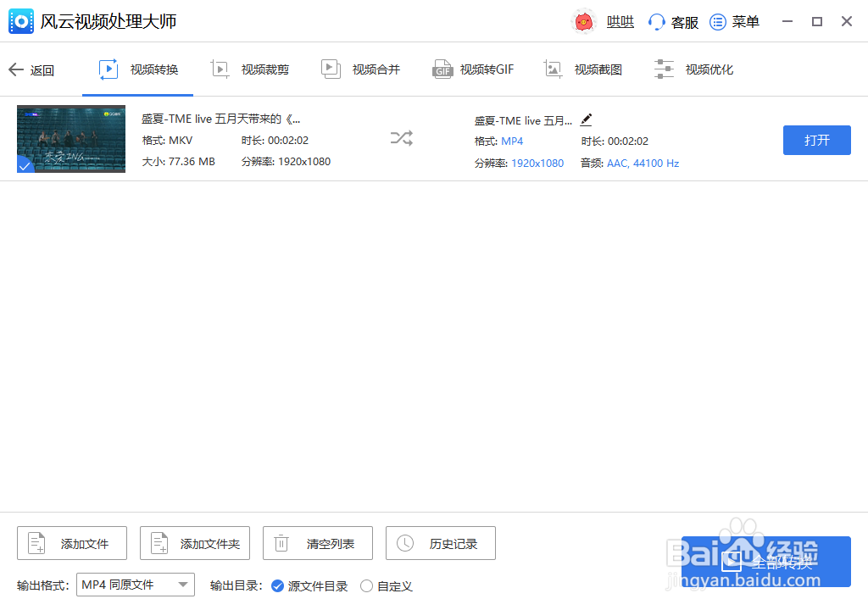The image size is (868, 610).
Task: Click the 打开 button
Action: (816, 140)
